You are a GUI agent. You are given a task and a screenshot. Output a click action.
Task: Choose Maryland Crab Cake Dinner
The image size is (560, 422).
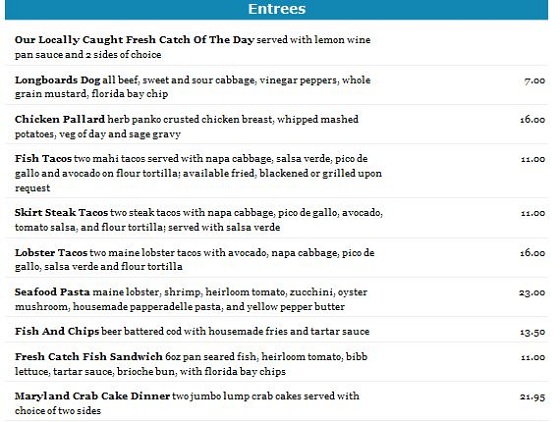tap(92, 396)
